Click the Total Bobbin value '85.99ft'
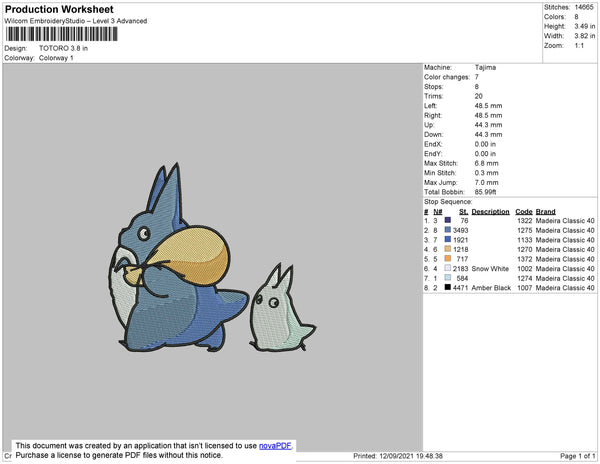 (x=485, y=192)
